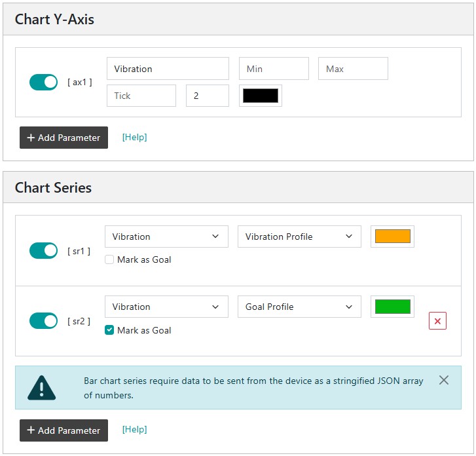Turn off the sr2 series toggle

[43, 320]
